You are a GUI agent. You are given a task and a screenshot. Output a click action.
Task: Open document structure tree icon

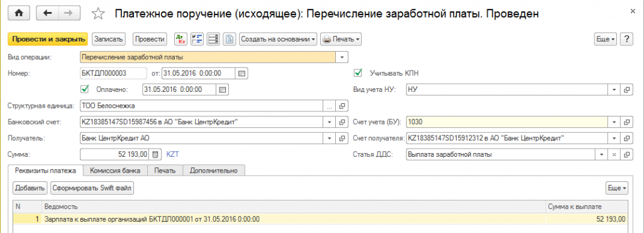(x=197, y=39)
